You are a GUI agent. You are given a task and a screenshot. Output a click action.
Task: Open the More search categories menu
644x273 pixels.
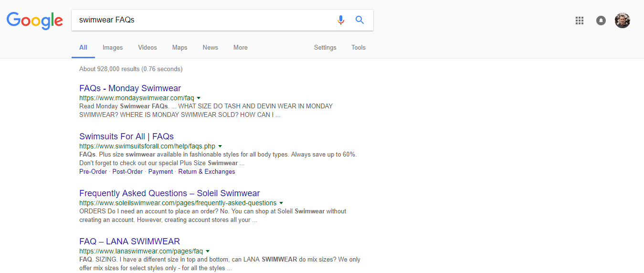coord(241,48)
